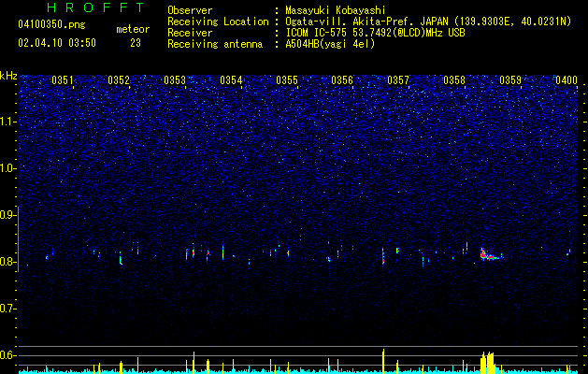The width and height of the screenshot is (588, 374).
Task: Click the observer name Masayuki Kobayashi
Action: [x=336, y=10]
